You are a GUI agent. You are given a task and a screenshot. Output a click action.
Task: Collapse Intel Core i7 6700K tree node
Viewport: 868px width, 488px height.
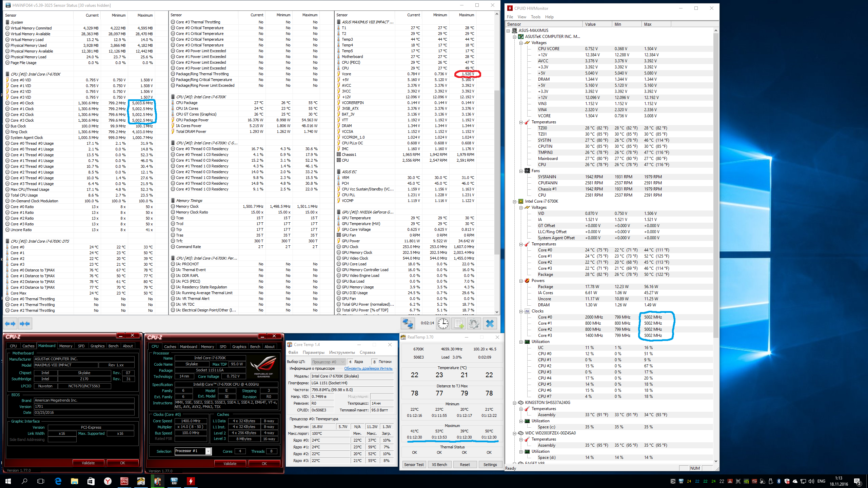515,201
